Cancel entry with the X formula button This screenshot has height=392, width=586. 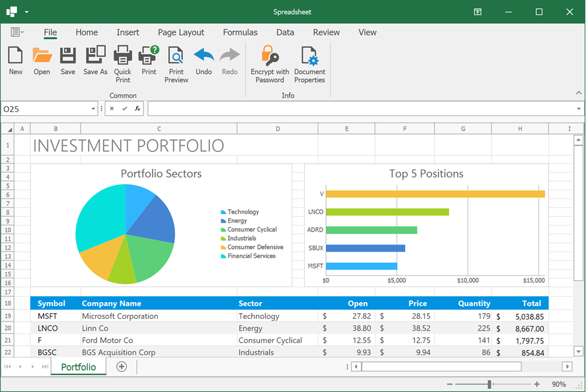pos(112,109)
